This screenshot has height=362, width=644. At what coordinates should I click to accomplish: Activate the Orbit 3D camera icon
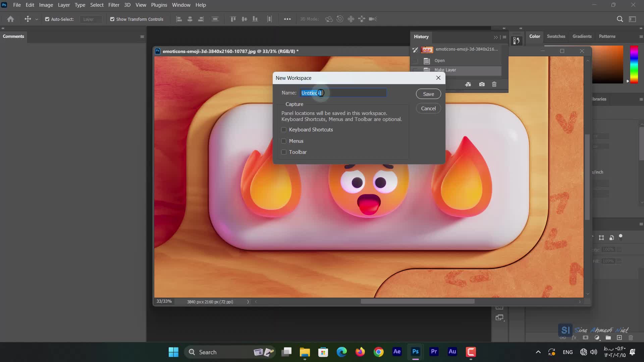329,19
